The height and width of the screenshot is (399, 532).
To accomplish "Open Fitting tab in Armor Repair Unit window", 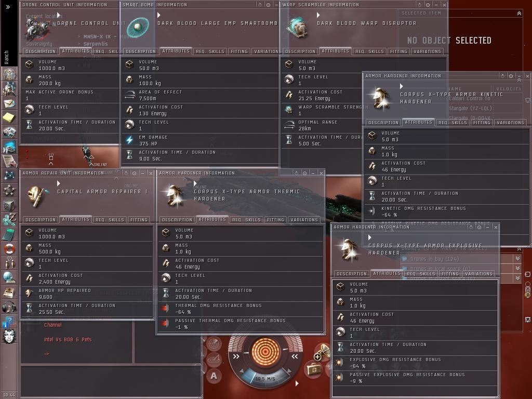I will point(139,220).
